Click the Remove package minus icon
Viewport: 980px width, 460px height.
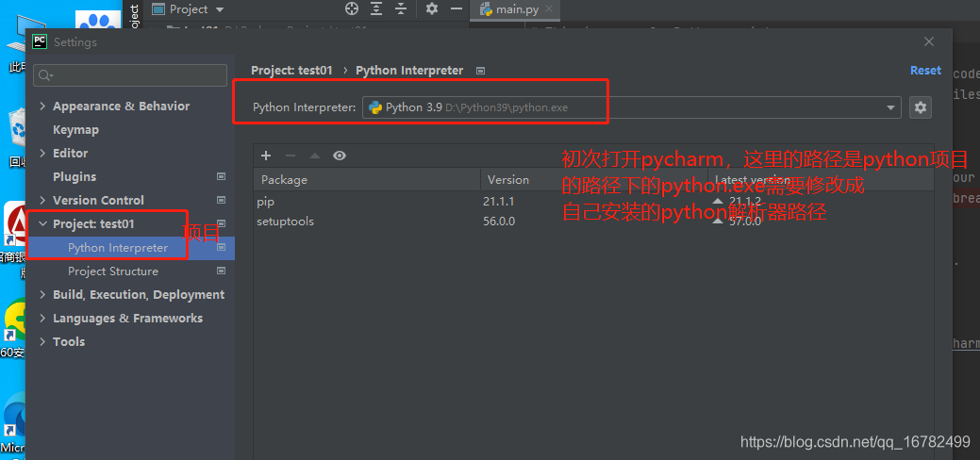(290, 156)
